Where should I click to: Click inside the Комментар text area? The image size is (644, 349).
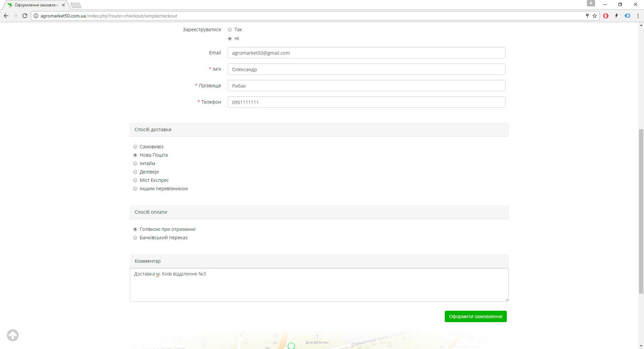(x=319, y=285)
